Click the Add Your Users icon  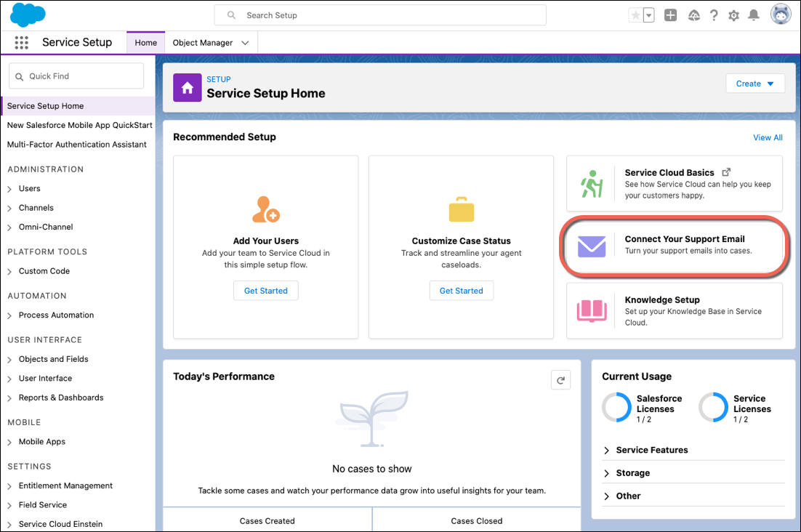tap(265, 209)
